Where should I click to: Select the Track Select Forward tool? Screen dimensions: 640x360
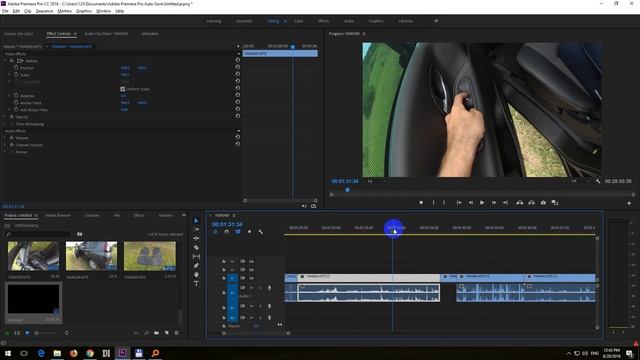click(196, 229)
